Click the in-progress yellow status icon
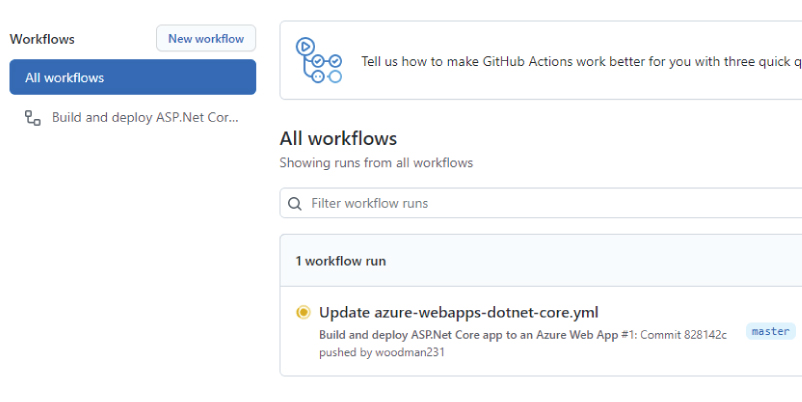Screen dimensions: 802x402 coord(303,312)
